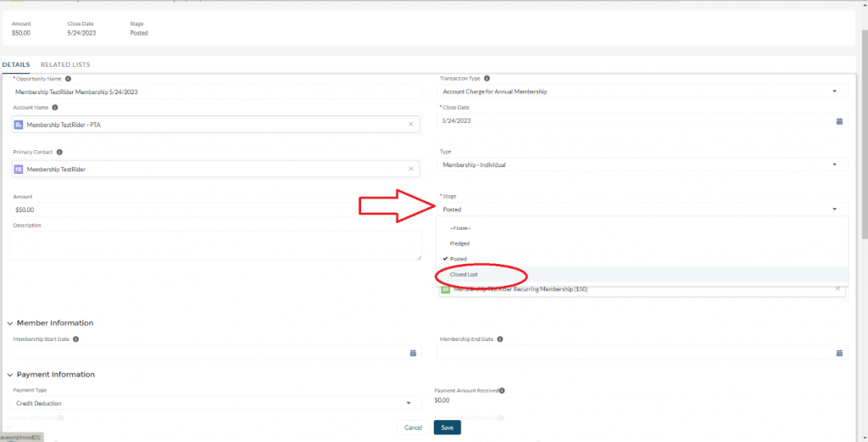
Task: Open the Membership End Date calendar
Action: pos(839,353)
